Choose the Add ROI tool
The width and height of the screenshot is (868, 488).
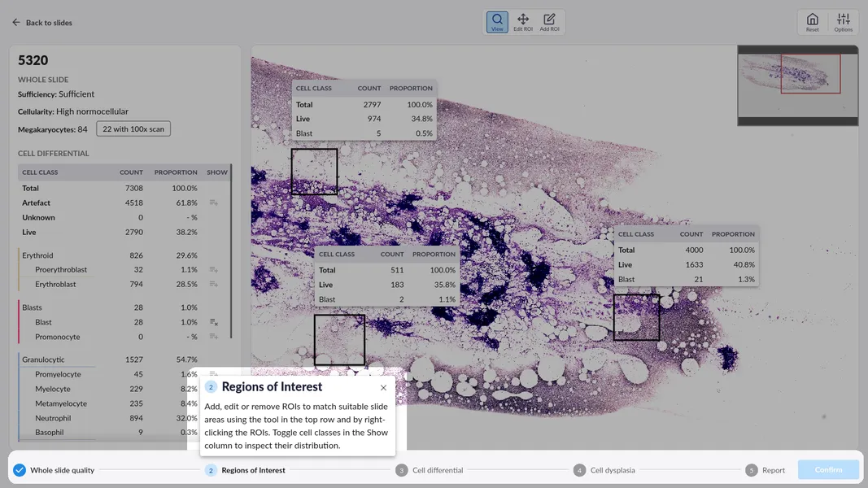coord(549,22)
